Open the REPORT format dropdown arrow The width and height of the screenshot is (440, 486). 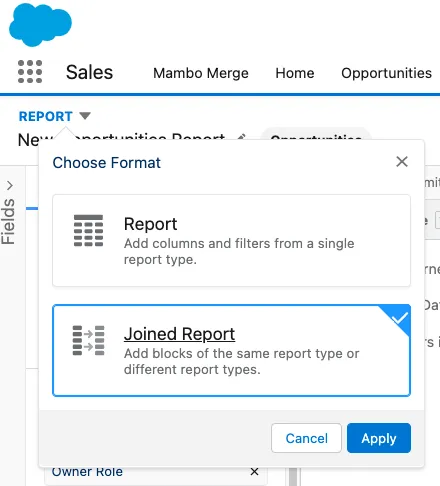tap(85, 116)
